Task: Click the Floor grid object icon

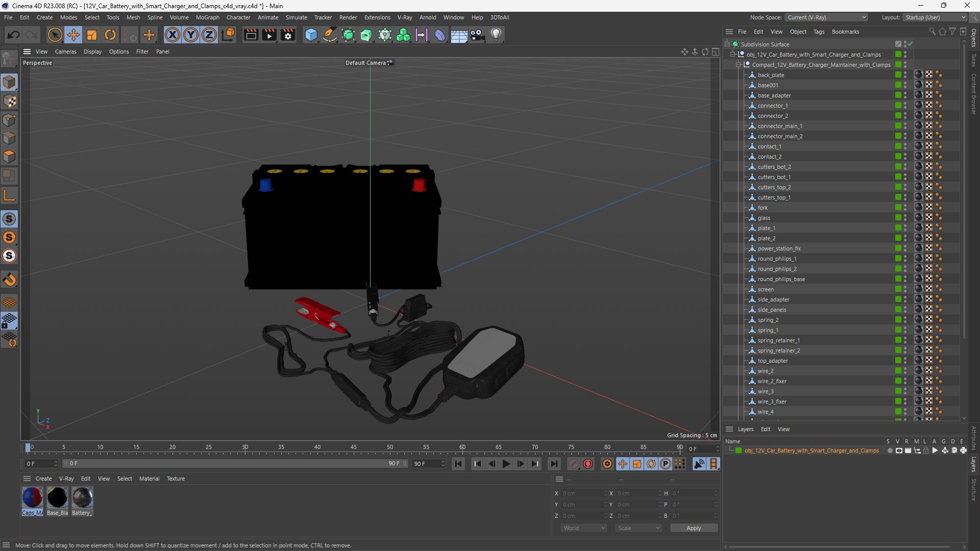Action: pos(459,35)
